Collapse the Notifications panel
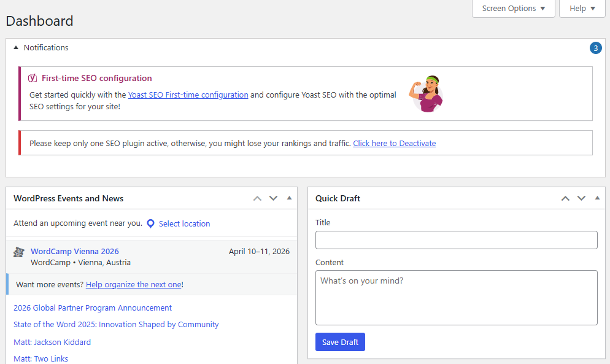 (x=15, y=47)
